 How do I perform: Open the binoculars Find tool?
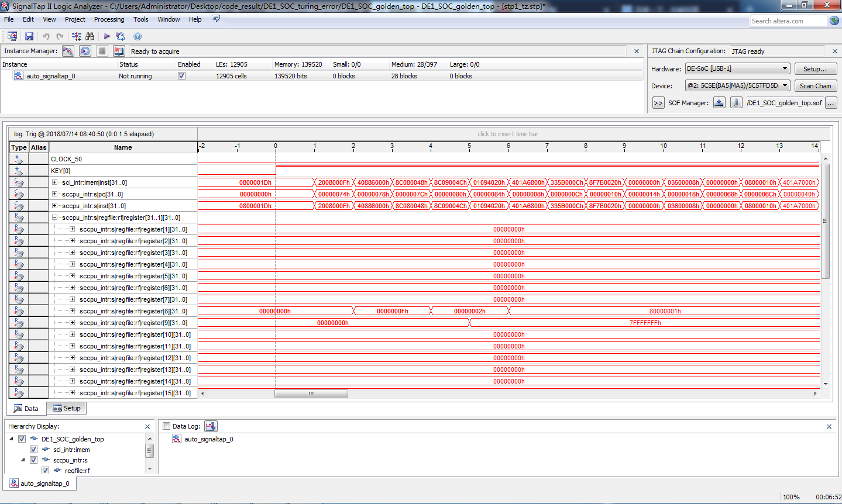coord(90,36)
